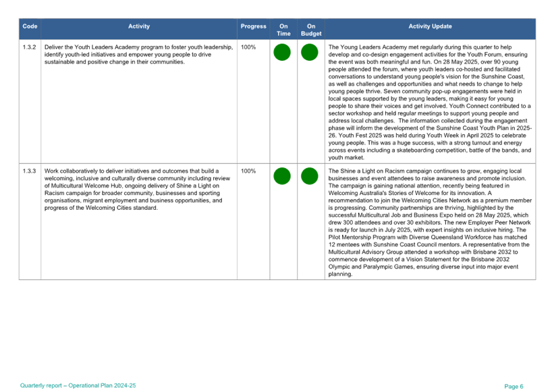Click the 100% progress value for Youth Leaders Academy
The height and width of the screenshot is (392, 554).
248,47
